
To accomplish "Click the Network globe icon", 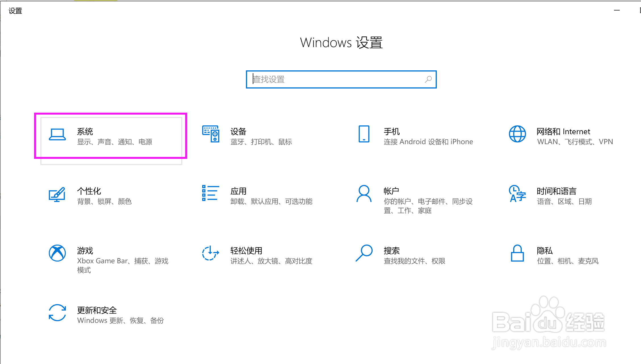I will tap(517, 134).
